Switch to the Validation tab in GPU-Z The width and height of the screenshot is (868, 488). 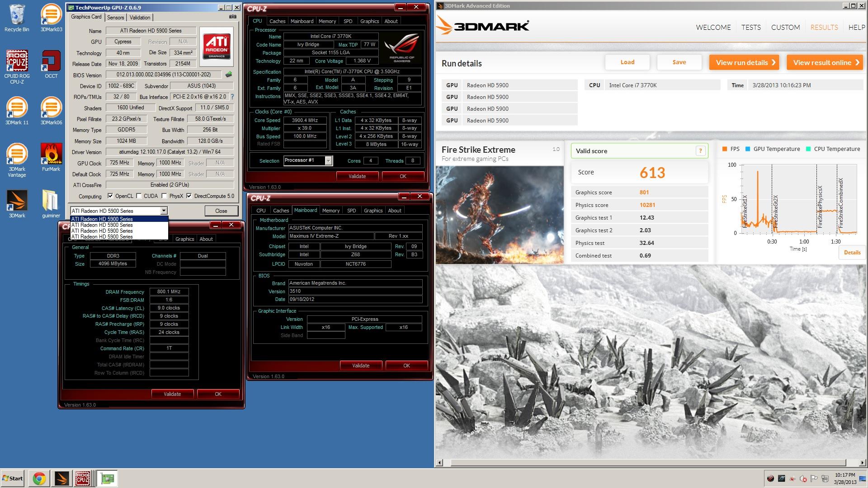140,17
